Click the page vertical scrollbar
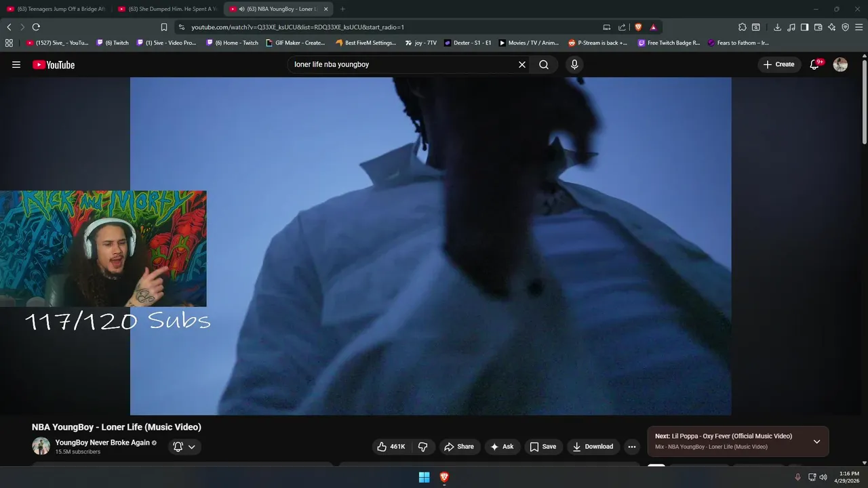Viewport: 868px width, 488px height. [x=865, y=102]
